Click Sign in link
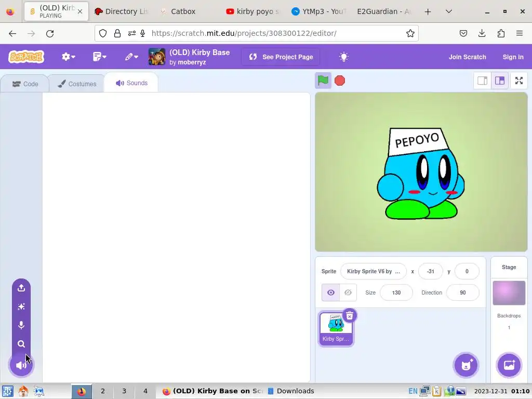Viewport: 532px width, 399px height. tap(513, 57)
